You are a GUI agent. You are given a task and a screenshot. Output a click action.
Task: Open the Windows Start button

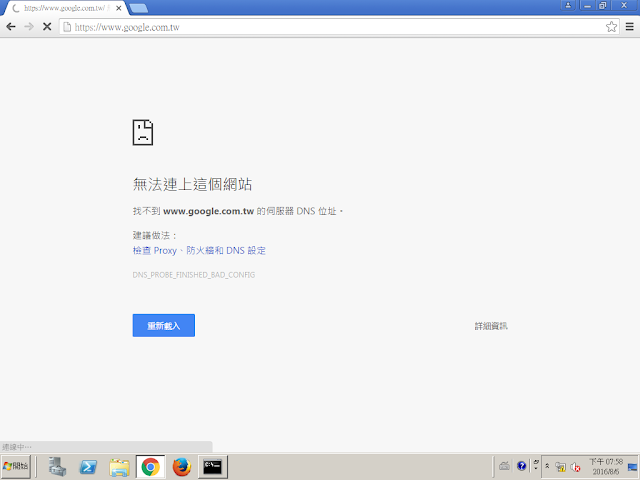(x=16, y=466)
